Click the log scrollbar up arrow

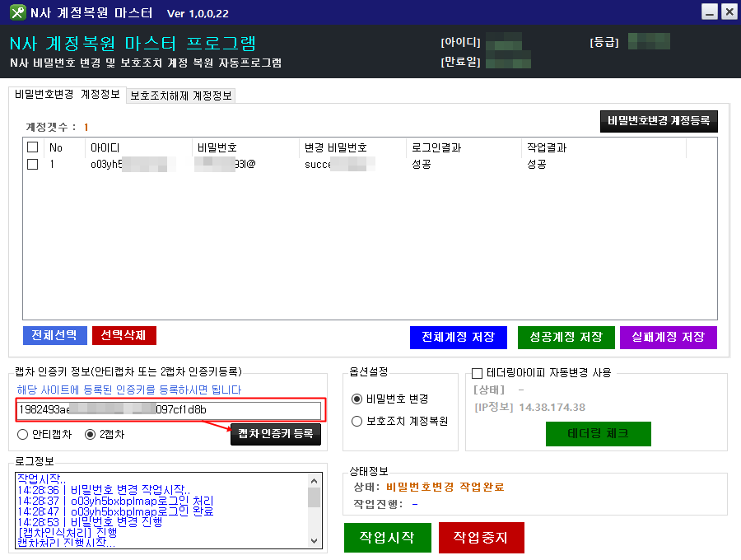click(x=315, y=481)
